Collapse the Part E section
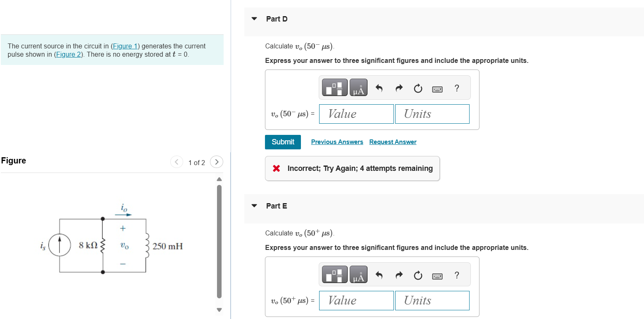 [x=255, y=206]
